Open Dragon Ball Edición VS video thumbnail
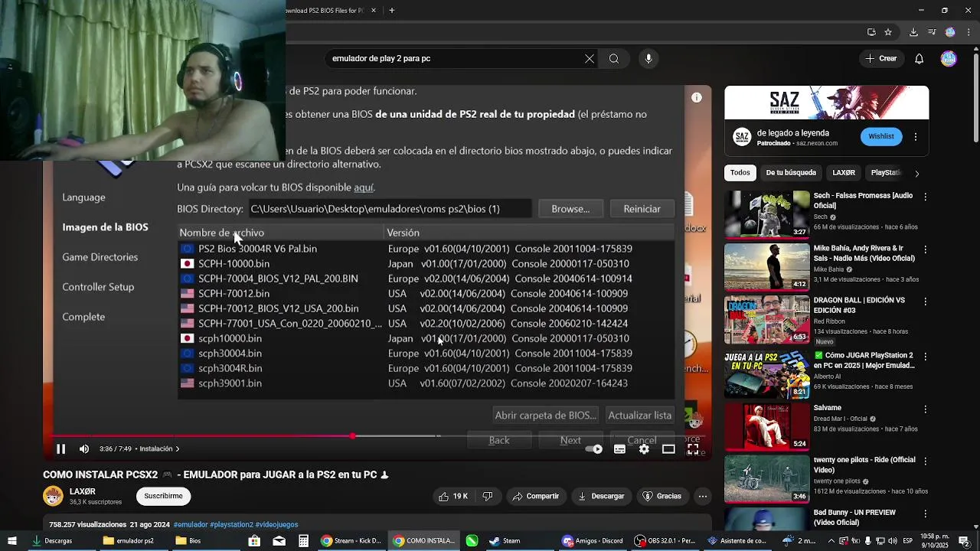Image resolution: width=980 pixels, height=551 pixels. (x=766, y=319)
